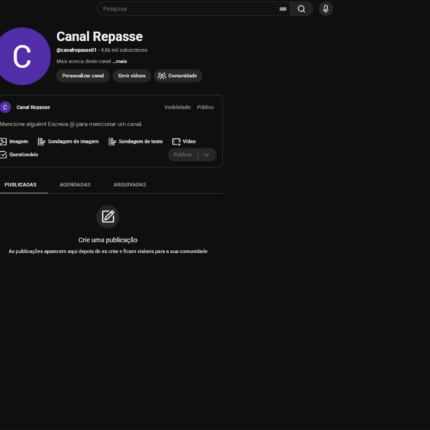Switch to the AGENDADAS tab
This screenshot has width=430, height=430.
(x=75, y=185)
